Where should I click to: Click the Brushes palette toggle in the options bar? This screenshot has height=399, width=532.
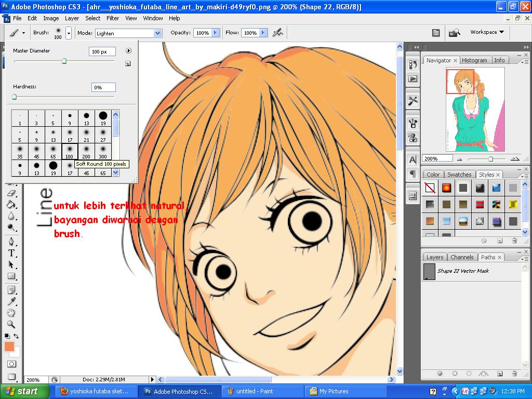click(x=436, y=33)
